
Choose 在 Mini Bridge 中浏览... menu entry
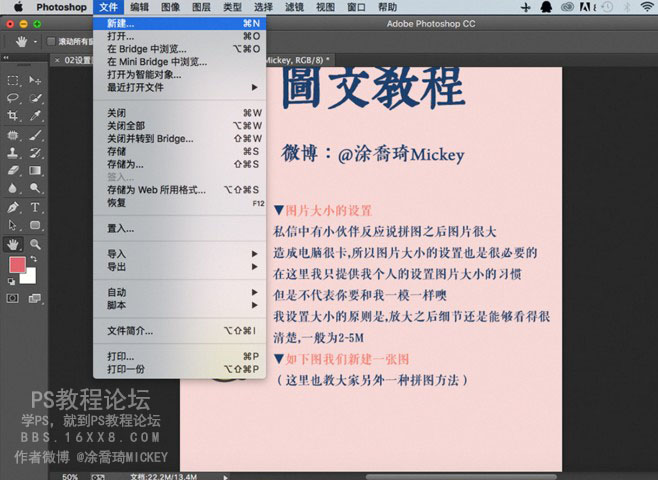(180, 62)
